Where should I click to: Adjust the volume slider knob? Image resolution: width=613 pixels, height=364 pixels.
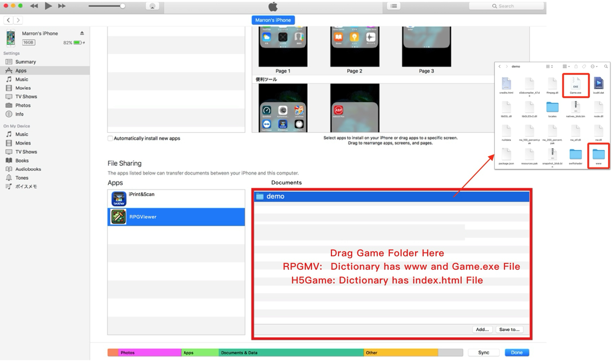tap(122, 6)
